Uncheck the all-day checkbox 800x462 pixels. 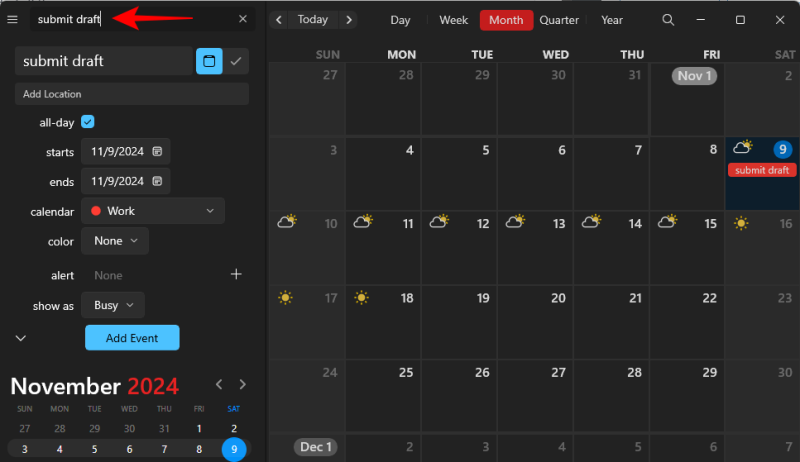point(88,122)
